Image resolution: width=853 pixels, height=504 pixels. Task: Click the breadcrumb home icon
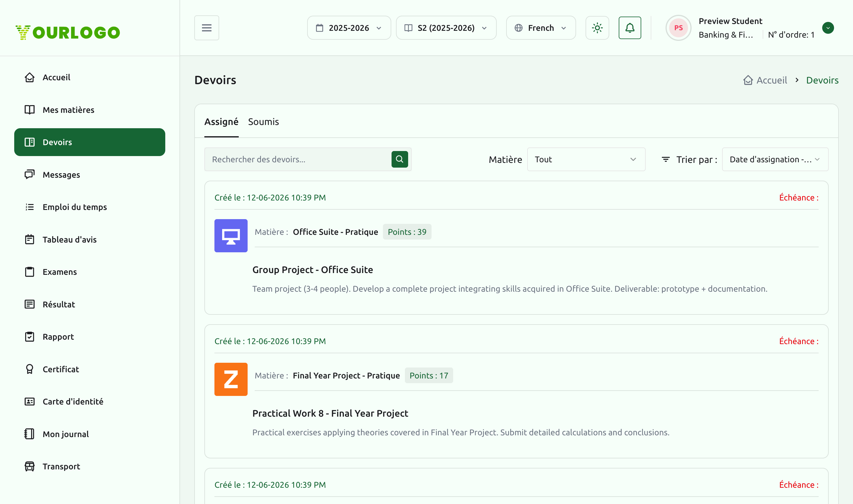tap(748, 80)
